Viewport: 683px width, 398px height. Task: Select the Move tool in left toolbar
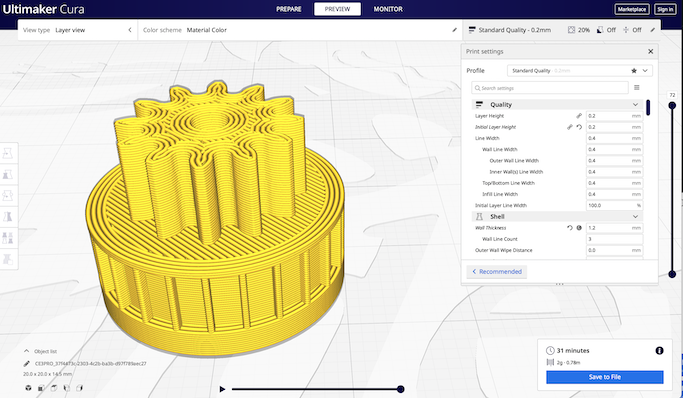(8, 153)
